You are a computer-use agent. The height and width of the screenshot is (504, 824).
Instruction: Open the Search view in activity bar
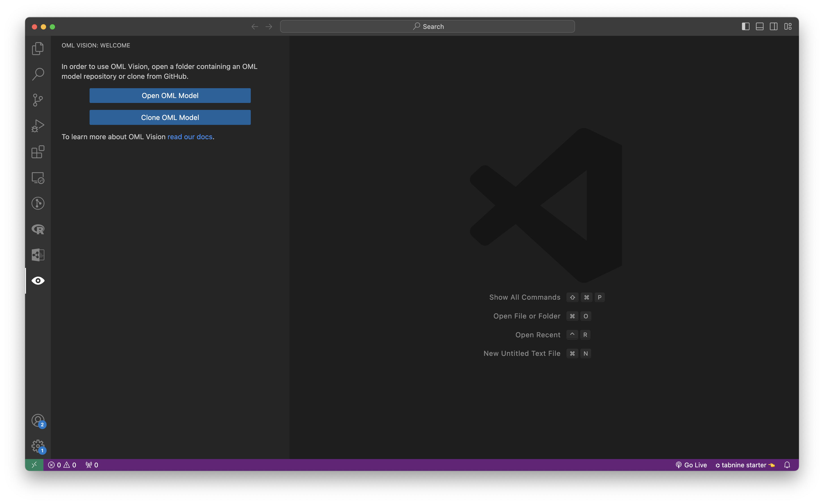38,74
